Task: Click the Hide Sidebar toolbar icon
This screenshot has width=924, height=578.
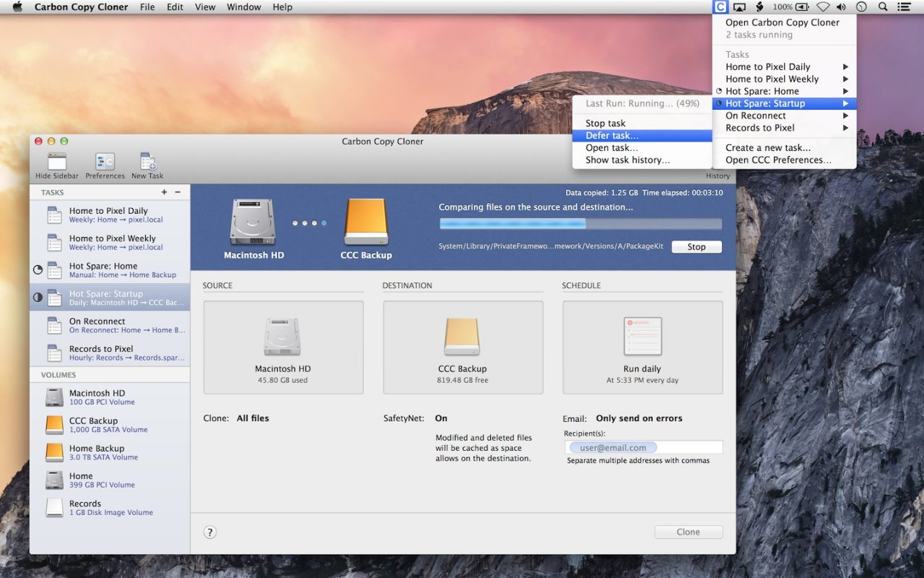Action: 56,162
